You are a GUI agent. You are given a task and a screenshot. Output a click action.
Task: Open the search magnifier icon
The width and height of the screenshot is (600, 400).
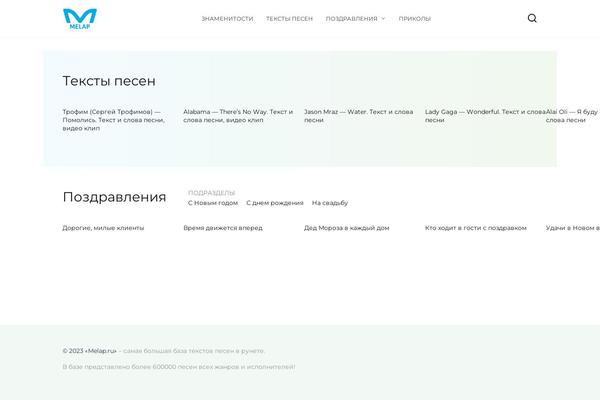point(532,18)
